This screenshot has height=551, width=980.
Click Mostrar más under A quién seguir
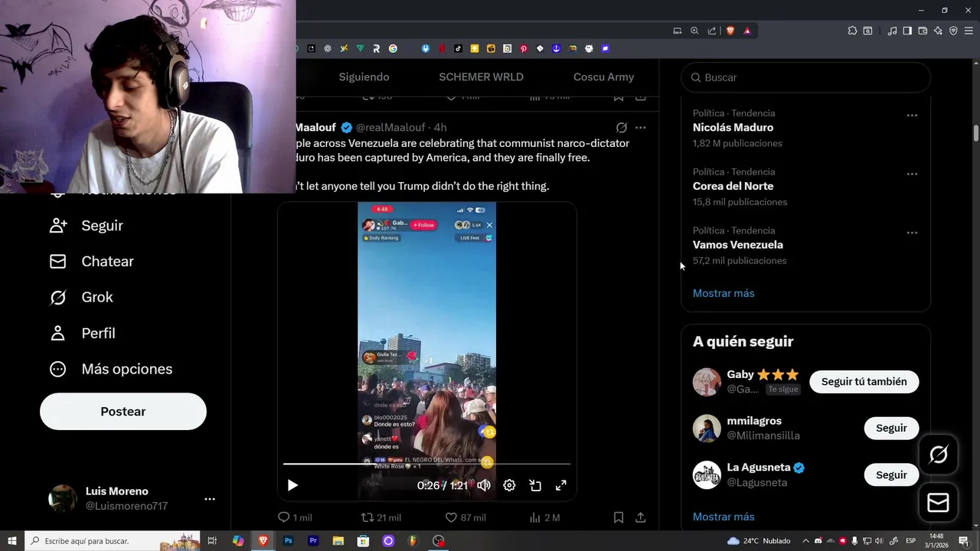tap(724, 517)
